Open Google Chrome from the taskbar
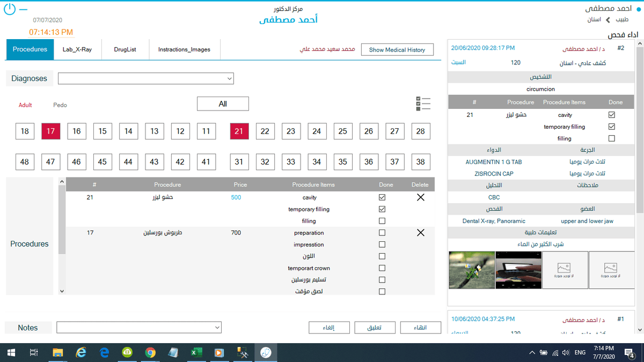The image size is (644, 362). [x=150, y=352]
